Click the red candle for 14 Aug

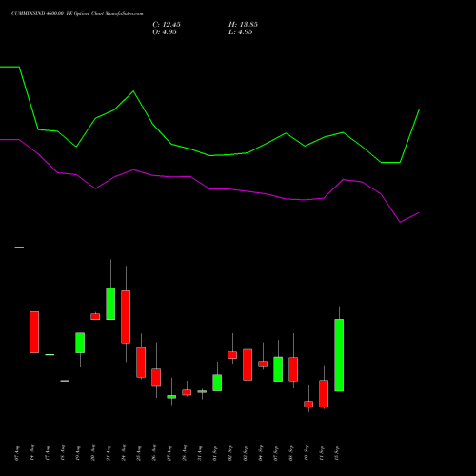click(x=34, y=332)
